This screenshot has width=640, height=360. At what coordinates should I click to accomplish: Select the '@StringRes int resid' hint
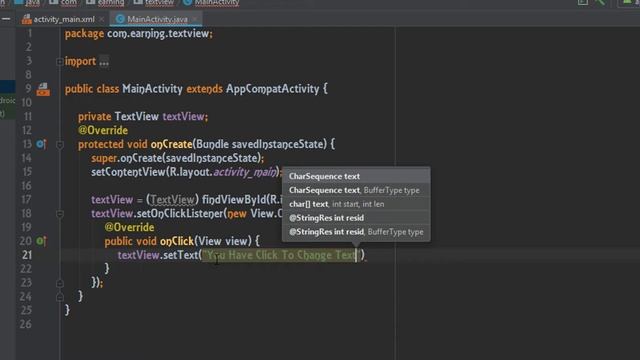click(356, 218)
